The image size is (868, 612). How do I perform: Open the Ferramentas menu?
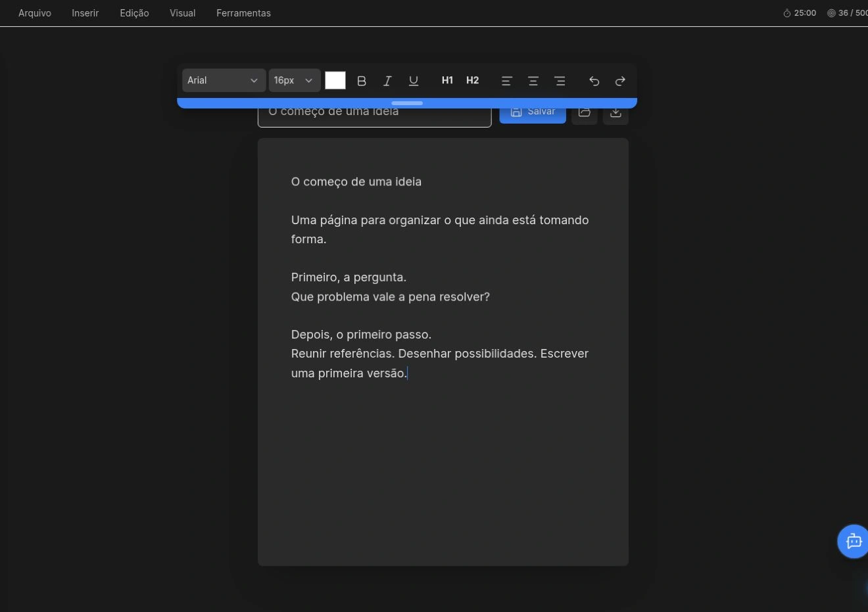click(x=243, y=13)
